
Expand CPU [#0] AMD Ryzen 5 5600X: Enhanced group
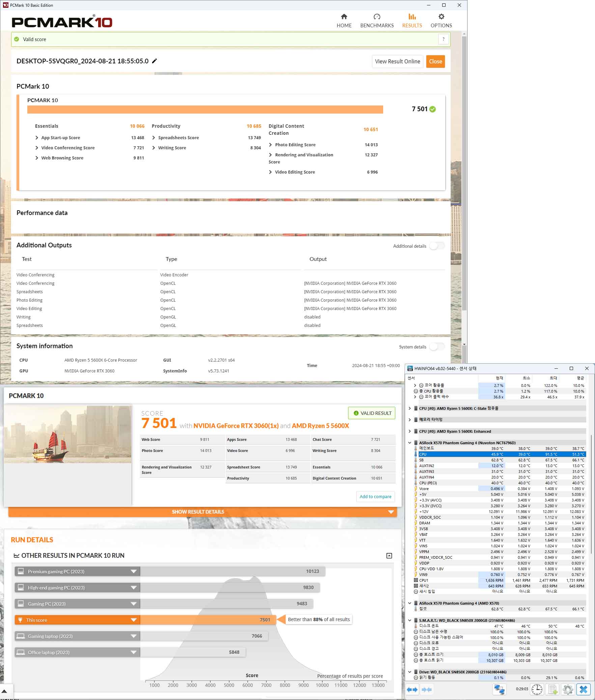pyautogui.click(x=410, y=431)
